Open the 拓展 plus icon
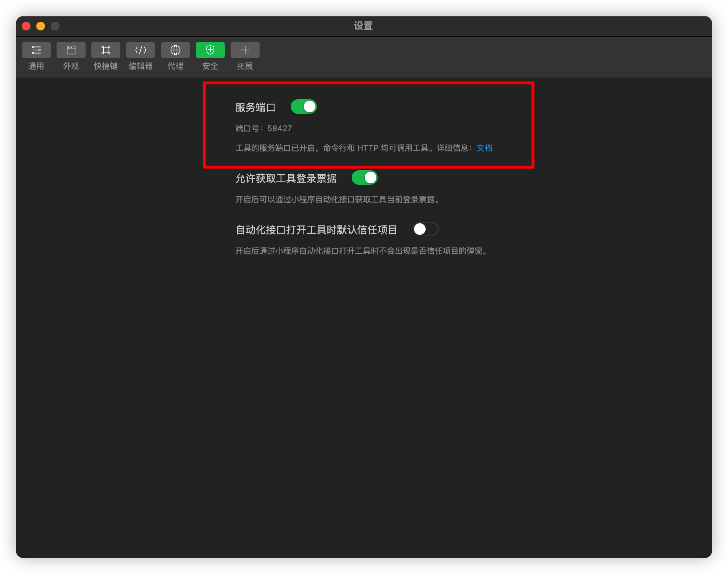Screen dimensions: 728x574 pyautogui.click(x=245, y=50)
